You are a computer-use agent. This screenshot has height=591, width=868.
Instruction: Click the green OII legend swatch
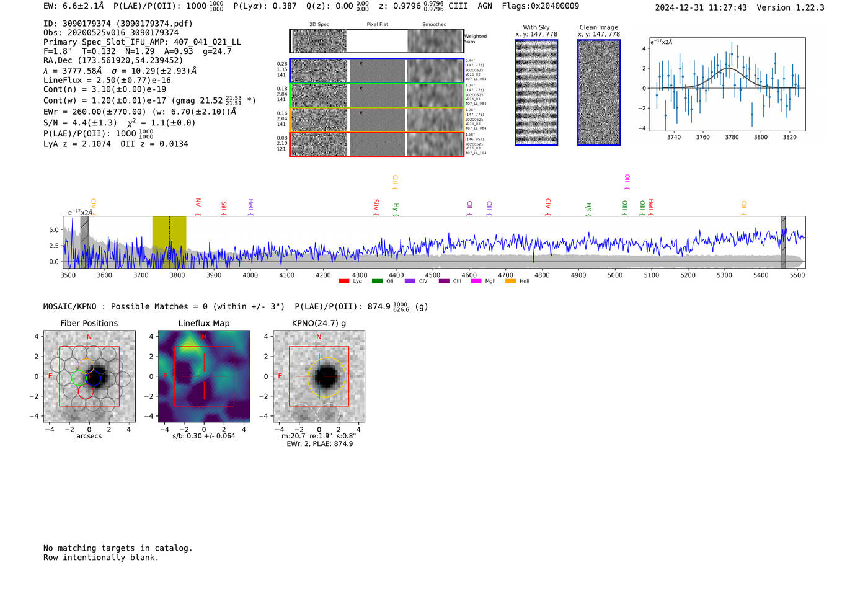(x=377, y=281)
